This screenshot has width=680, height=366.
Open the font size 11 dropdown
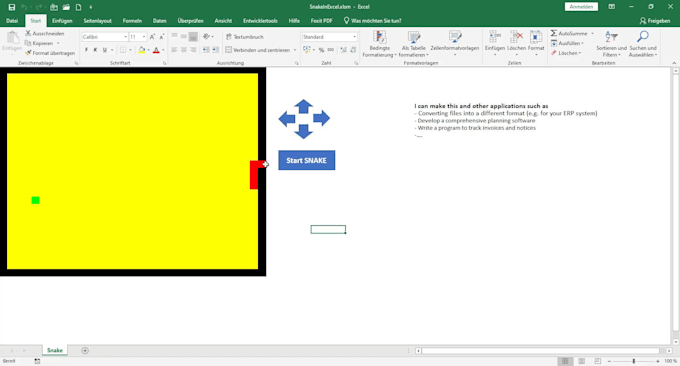coord(144,37)
